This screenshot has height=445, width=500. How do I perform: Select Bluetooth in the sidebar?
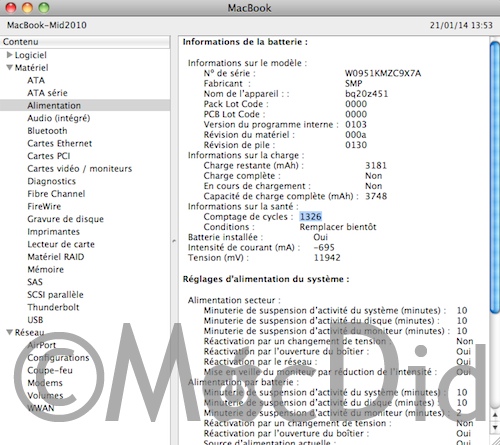[x=47, y=131]
